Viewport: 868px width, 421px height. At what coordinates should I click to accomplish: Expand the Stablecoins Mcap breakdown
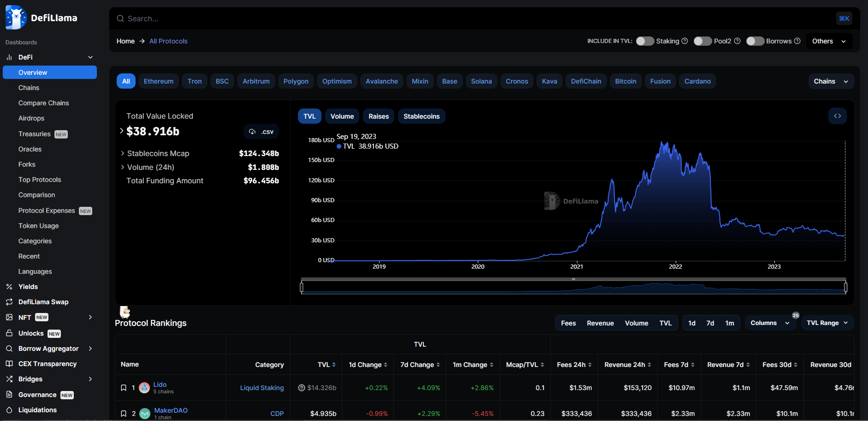point(122,153)
